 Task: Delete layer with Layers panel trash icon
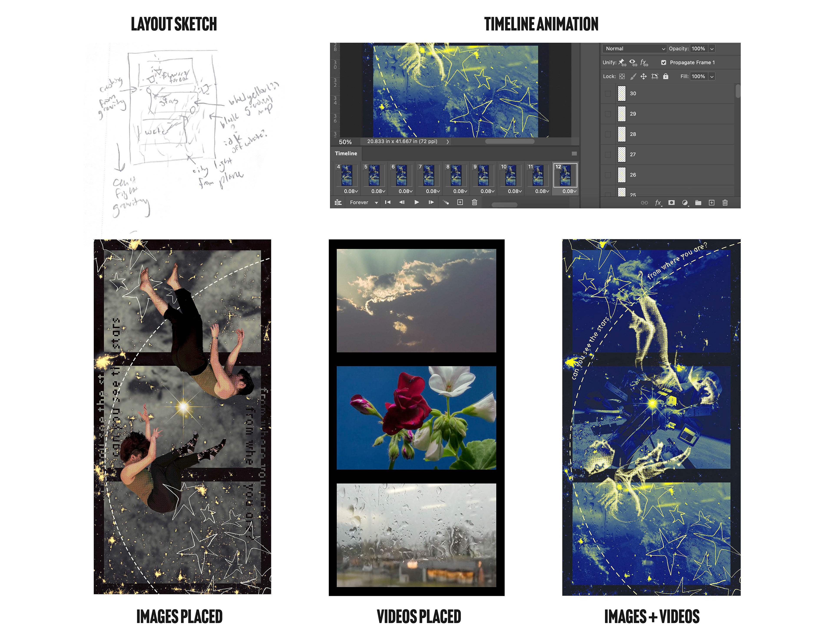725,203
